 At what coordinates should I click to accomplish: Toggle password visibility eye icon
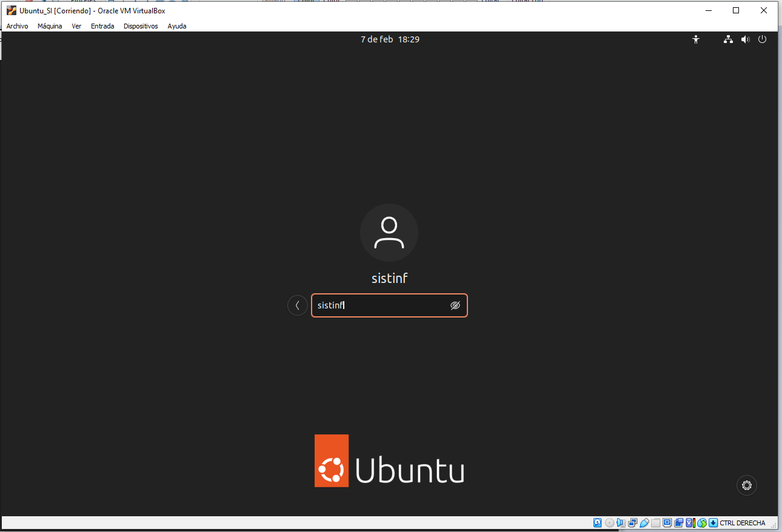pyautogui.click(x=455, y=305)
